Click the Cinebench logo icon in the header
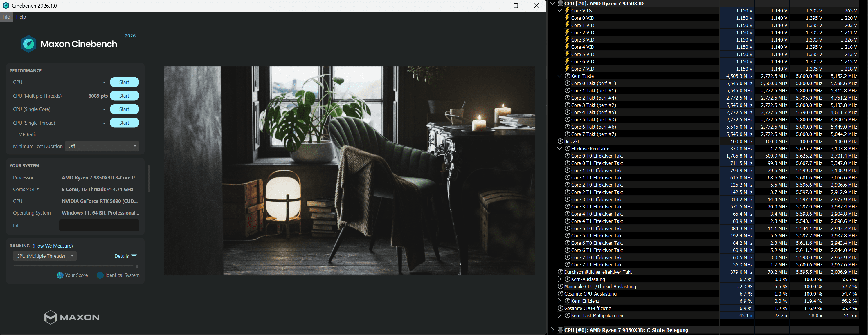The image size is (868, 335). tap(29, 44)
